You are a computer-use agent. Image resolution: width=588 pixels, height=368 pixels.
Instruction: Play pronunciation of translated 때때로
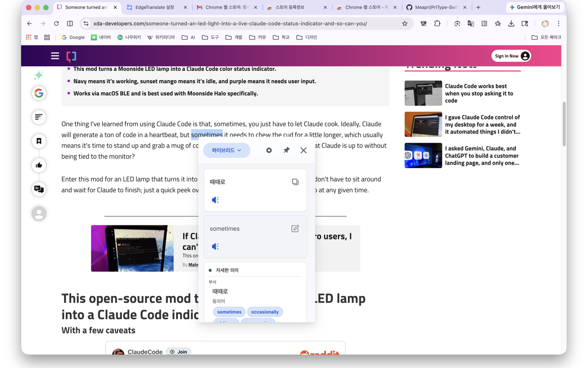(x=215, y=200)
